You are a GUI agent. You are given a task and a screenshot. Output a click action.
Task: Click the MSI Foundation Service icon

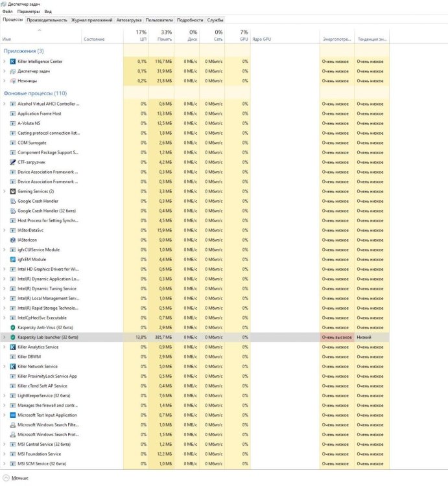(13, 454)
